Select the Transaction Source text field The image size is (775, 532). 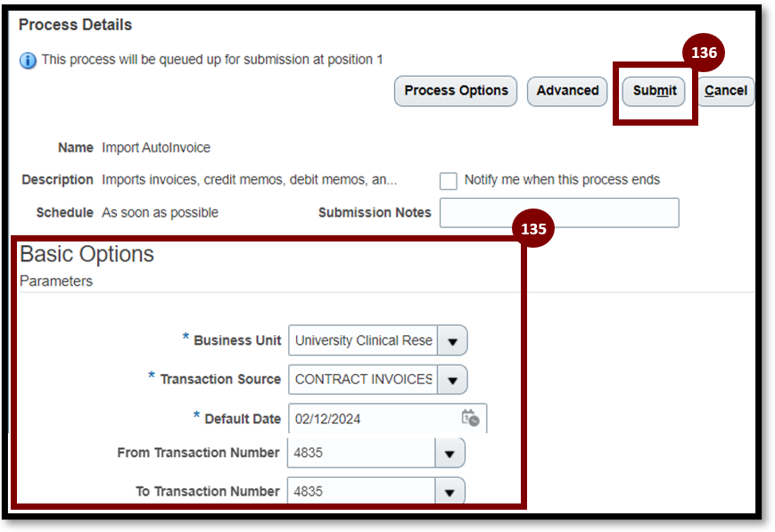click(363, 380)
